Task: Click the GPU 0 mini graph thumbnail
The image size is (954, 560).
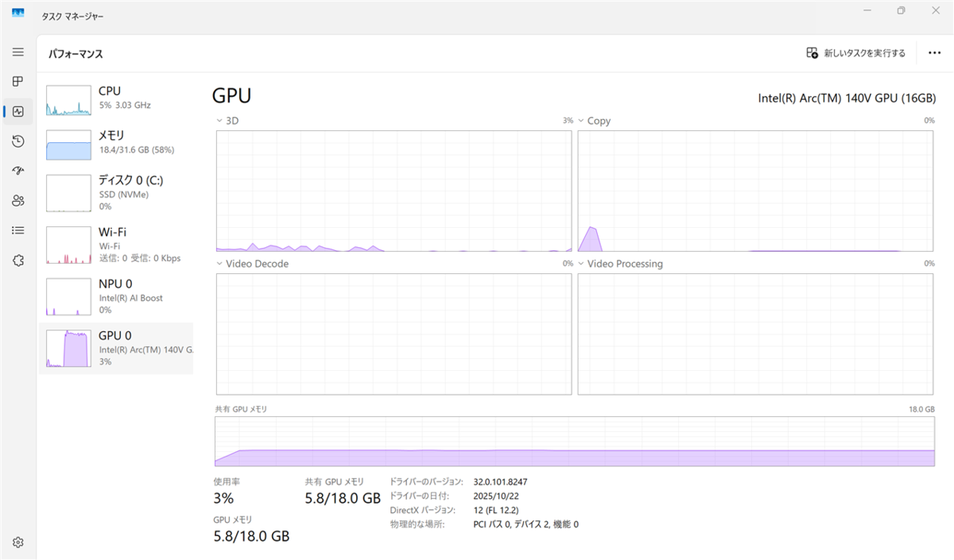Action: pos(68,349)
